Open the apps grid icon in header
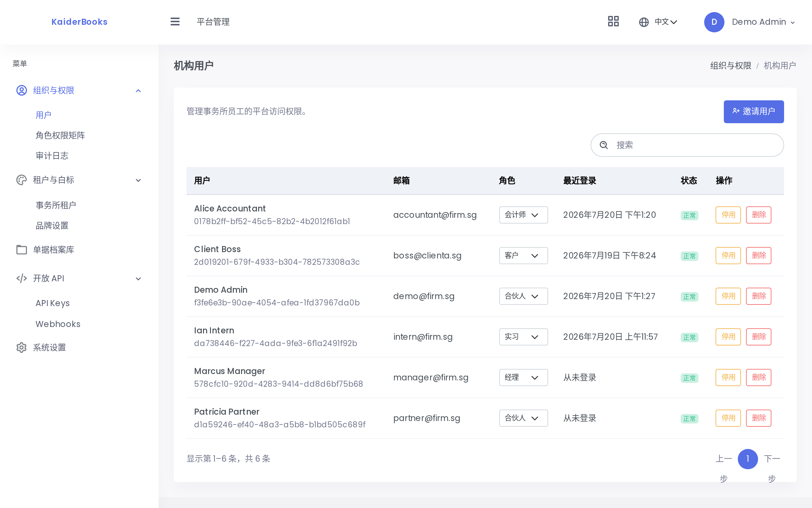812x508 pixels. click(x=613, y=22)
